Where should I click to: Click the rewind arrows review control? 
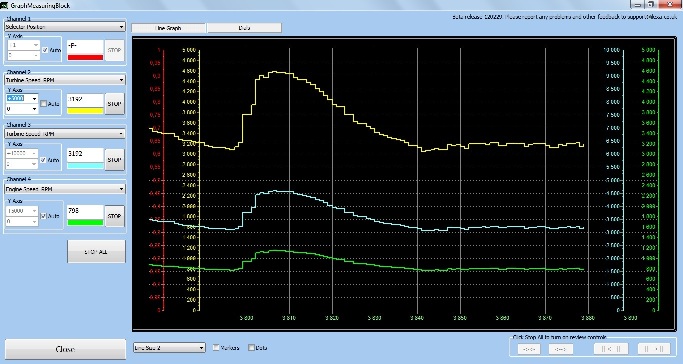tap(529, 349)
